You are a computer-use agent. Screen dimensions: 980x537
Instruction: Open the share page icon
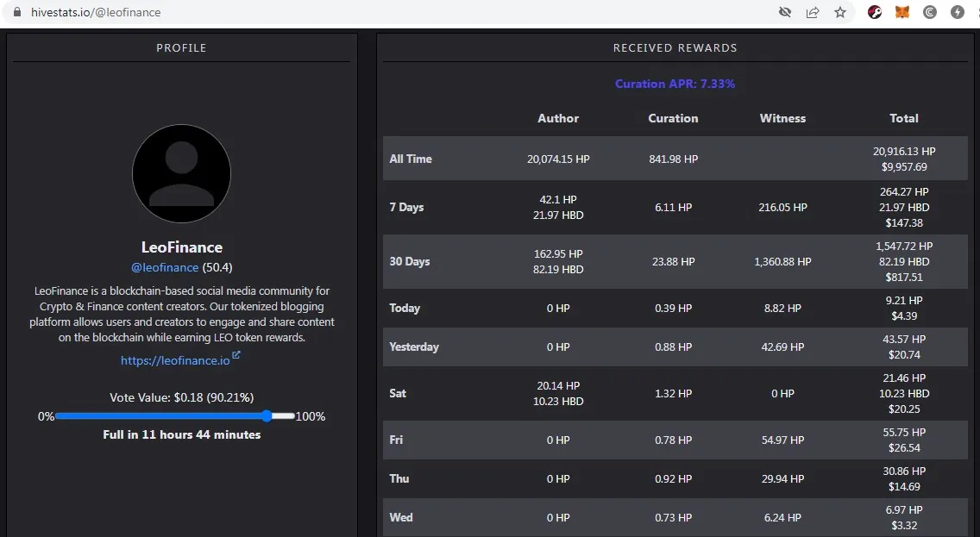point(813,12)
